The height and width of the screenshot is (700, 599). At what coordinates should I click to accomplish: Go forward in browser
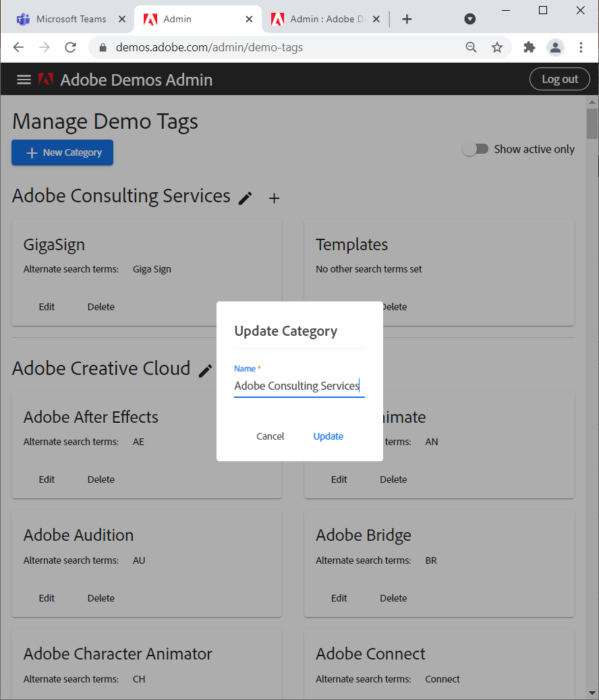tap(45, 47)
